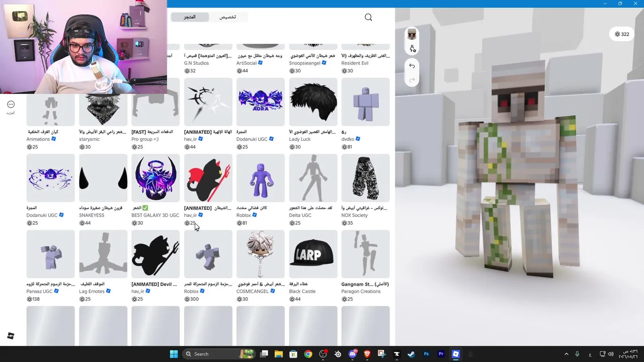Open Lady Luck creator link
This screenshot has width=644, height=362.
(x=300, y=139)
